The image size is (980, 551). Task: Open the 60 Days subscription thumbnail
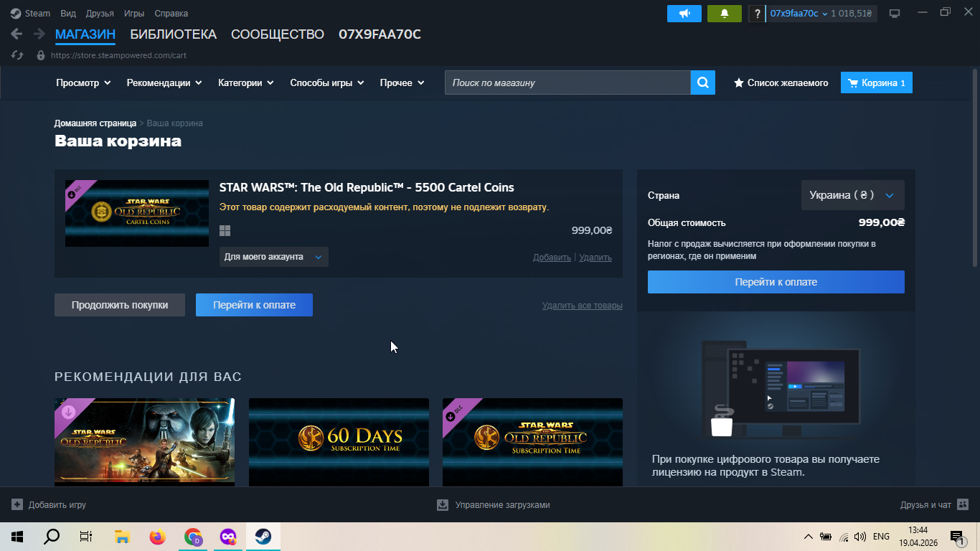pyautogui.click(x=339, y=442)
